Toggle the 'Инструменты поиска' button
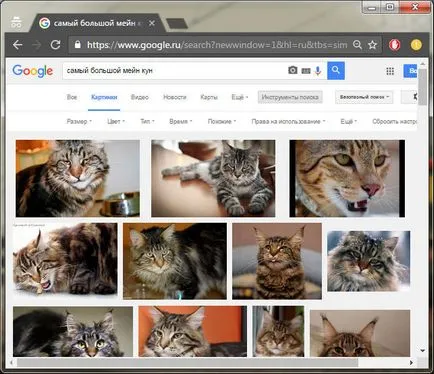 [290, 97]
